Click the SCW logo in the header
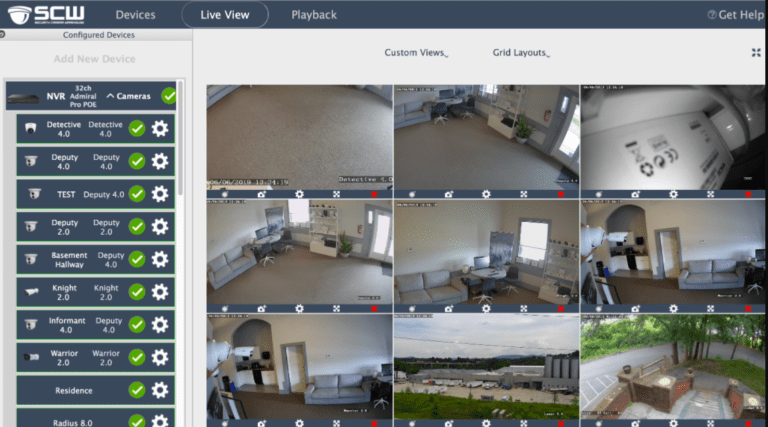Image resolution: width=768 pixels, height=427 pixels. point(48,15)
